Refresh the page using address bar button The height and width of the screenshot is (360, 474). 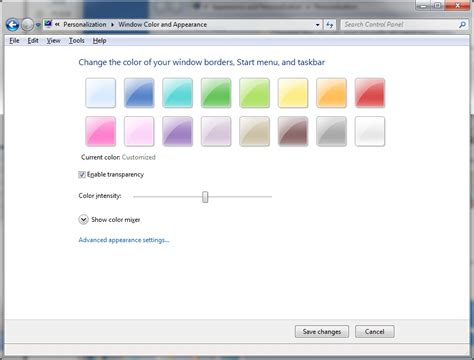click(330, 25)
